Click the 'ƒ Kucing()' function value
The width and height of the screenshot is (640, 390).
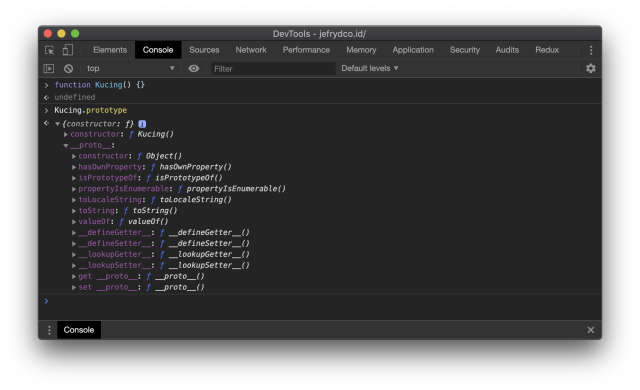click(x=151, y=134)
